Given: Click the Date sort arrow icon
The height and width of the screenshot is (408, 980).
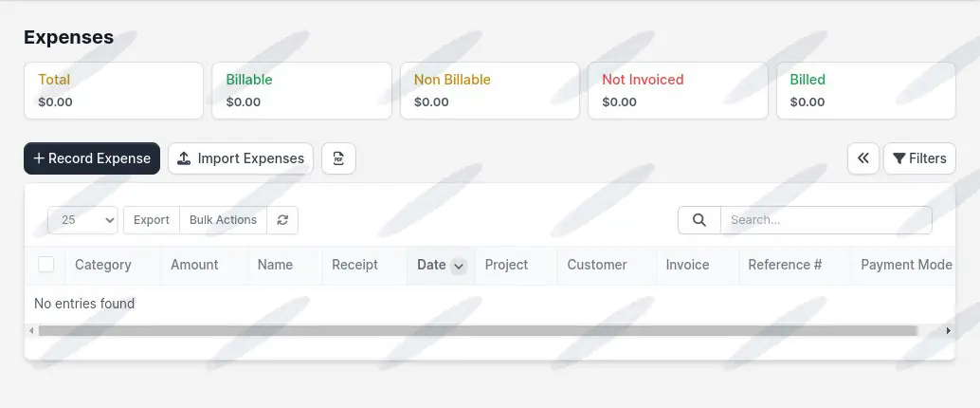Looking at the screenshot, I should click(459, 266).
